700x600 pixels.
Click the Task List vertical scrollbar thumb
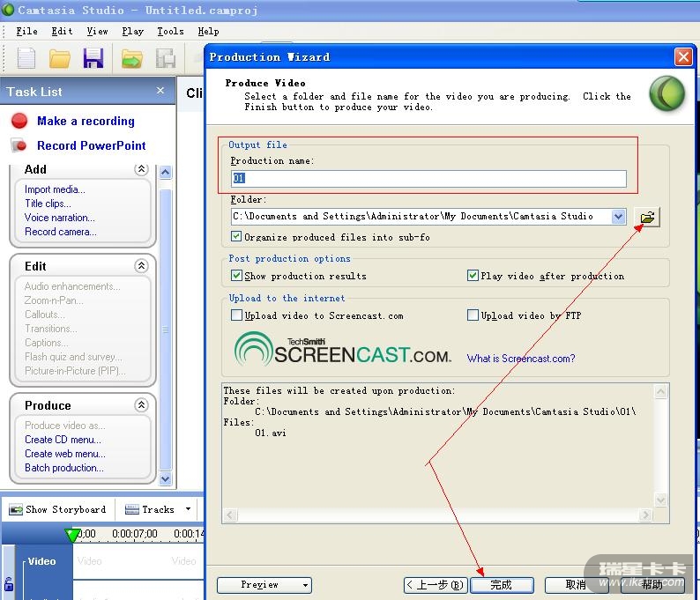(165, 330)
